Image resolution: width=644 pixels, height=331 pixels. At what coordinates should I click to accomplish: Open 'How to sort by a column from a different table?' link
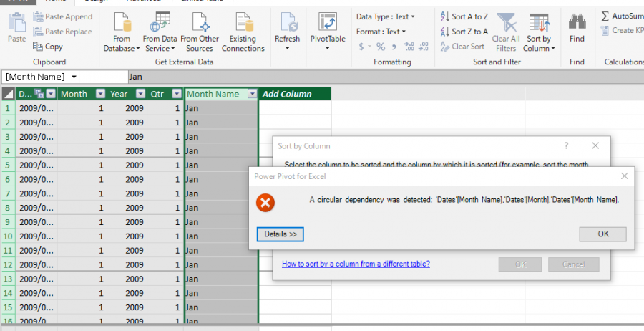point(356,264)
